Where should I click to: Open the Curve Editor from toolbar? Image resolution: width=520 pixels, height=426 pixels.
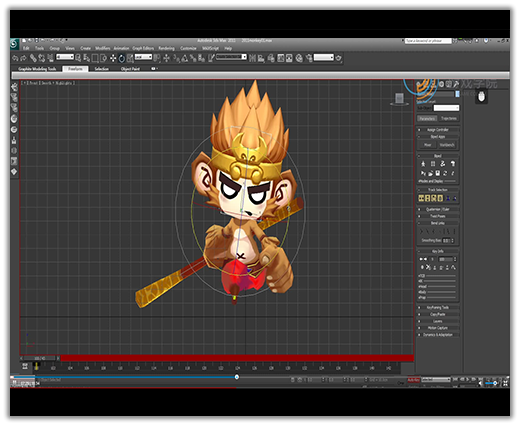[x=281, y=58]
